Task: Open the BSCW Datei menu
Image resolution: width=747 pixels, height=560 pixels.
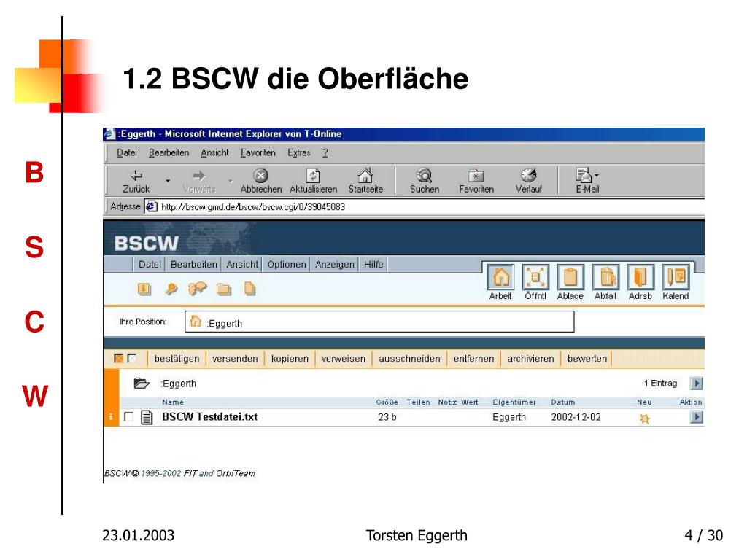Action: tap(150, 264)
